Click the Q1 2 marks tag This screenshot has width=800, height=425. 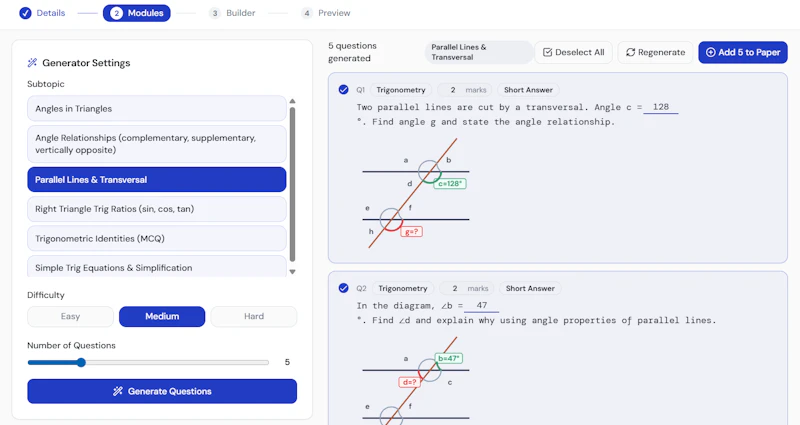[x=465, y=90]
